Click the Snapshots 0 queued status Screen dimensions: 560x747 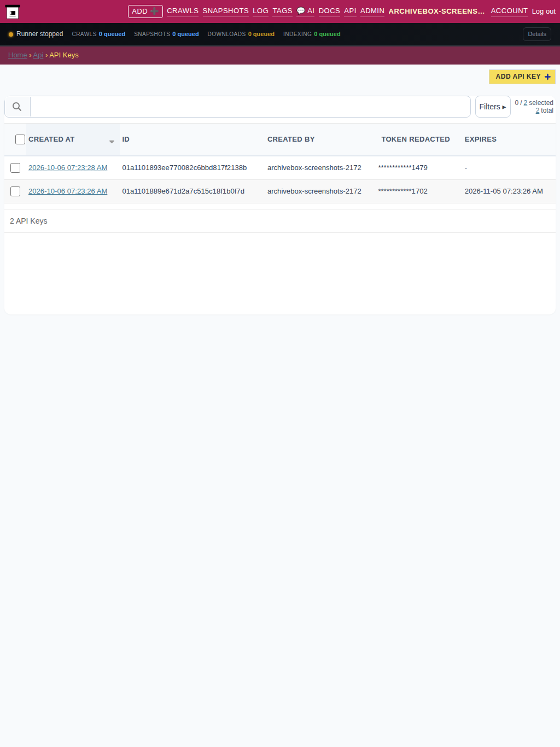point(166,34)
